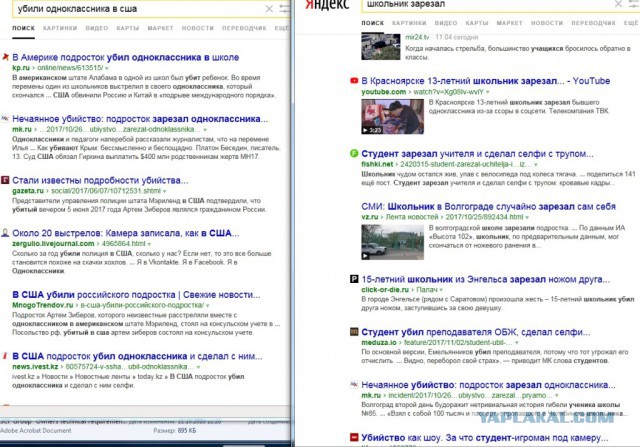
Task: Click the Yandex logo in right window
Action: 327,4
